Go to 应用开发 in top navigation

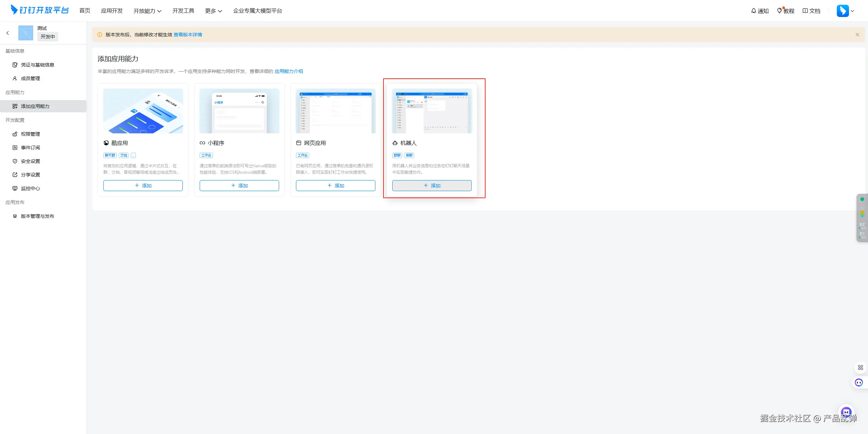(x=112, y=11)
